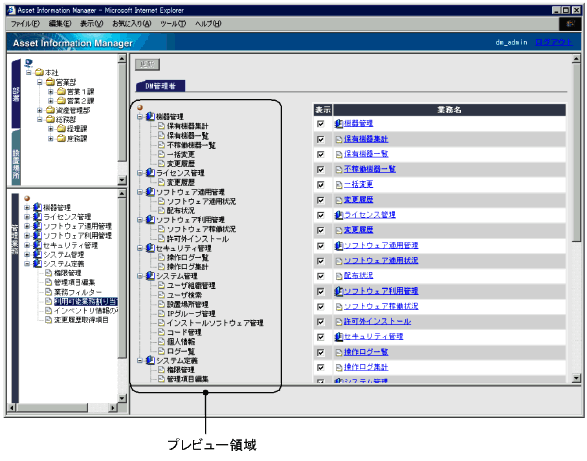Viewport: 587px width, 461px height.
Task: Select ユーザ検索 in preview tree
Action: (184, 295)
